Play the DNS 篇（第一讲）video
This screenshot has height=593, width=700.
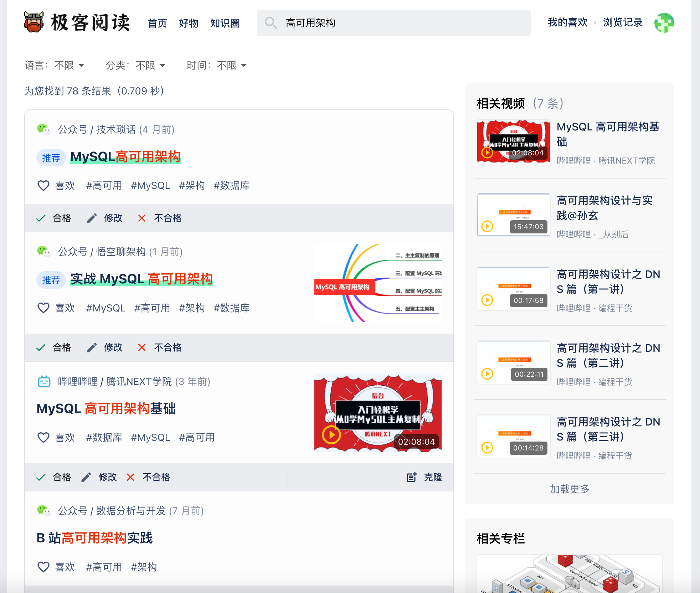click(487, 300)
